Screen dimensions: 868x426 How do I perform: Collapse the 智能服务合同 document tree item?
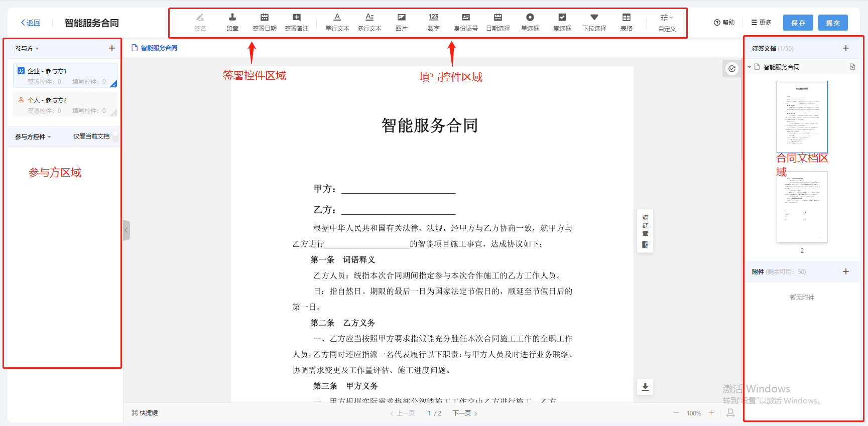tap(750, 67)
